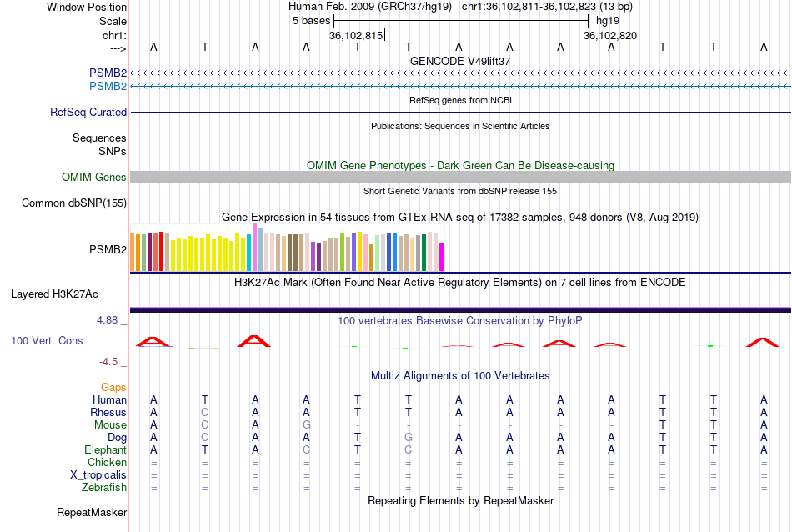Select the Dog alignment row label

(x=117, y=438)
